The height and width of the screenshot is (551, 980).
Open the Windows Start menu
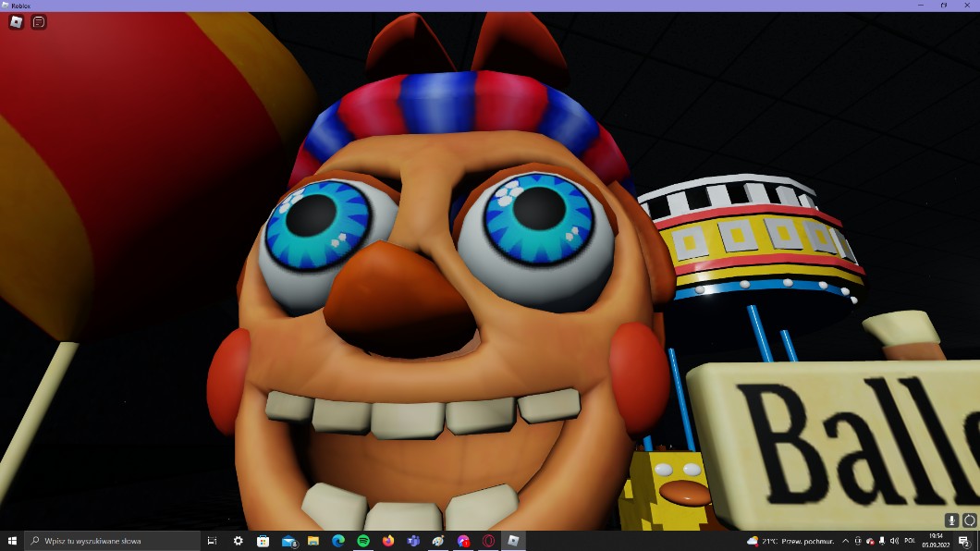pyautogui.click(x=12, y=541)
